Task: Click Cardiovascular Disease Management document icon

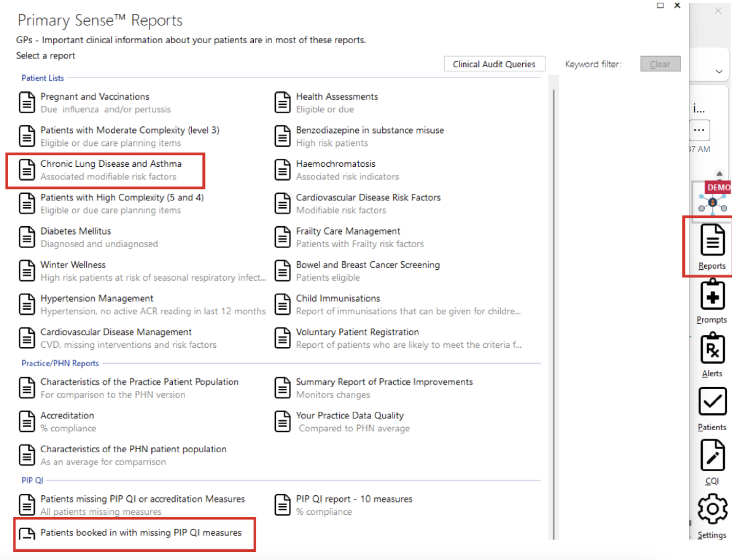Action: [27, 338]
